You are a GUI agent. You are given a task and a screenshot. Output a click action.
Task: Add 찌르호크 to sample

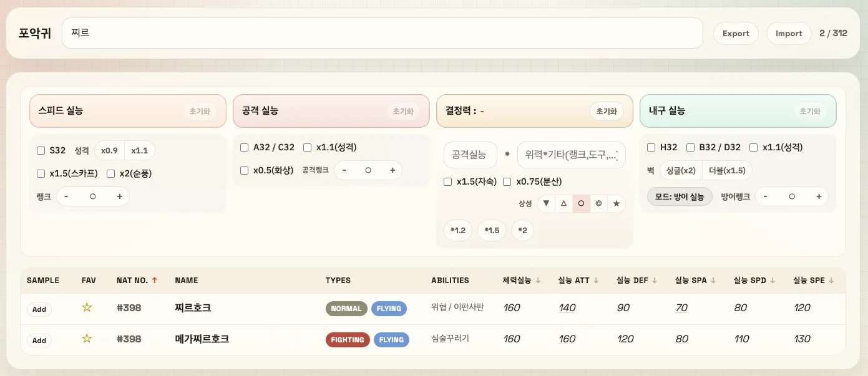[x=39, y=309]
